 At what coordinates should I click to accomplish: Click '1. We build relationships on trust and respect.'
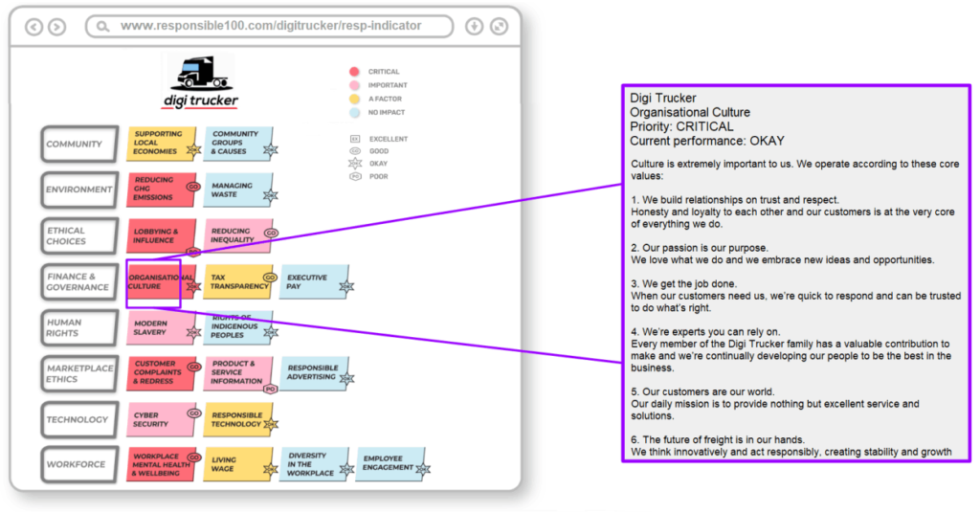[734, 200]
